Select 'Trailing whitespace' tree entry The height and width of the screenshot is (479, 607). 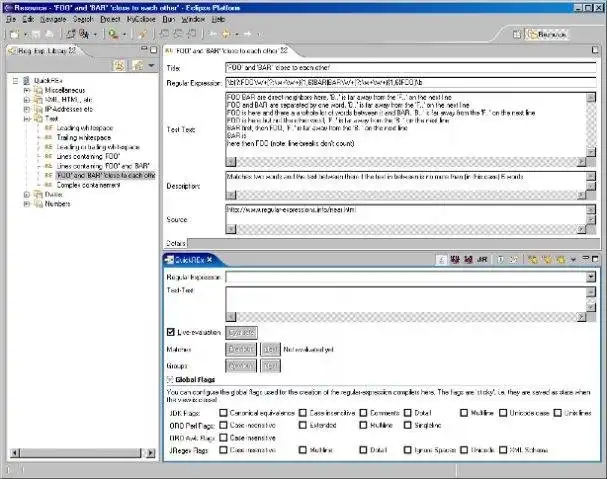[84, 137]
